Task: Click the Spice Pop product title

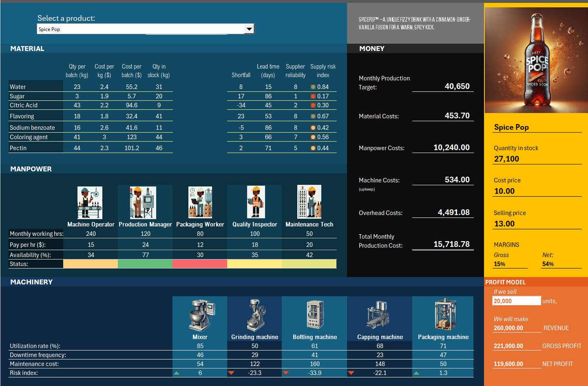Action: click(x=511, y=127)
